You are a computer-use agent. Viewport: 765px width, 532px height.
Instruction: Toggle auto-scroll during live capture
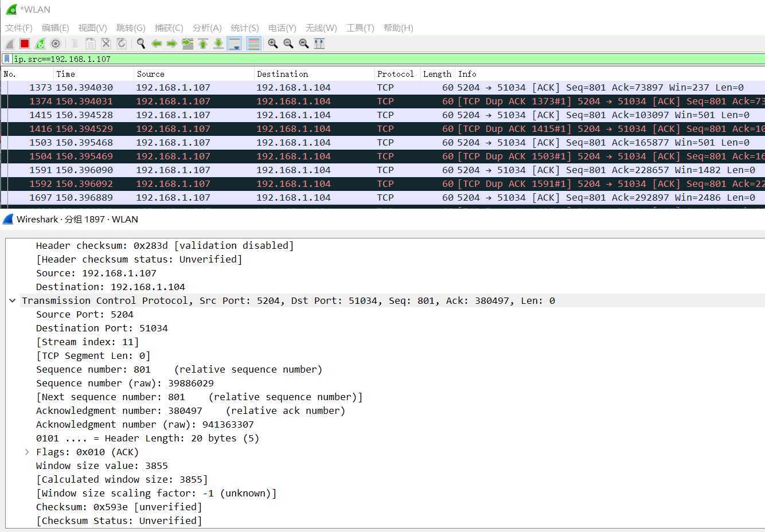point(235,44)
